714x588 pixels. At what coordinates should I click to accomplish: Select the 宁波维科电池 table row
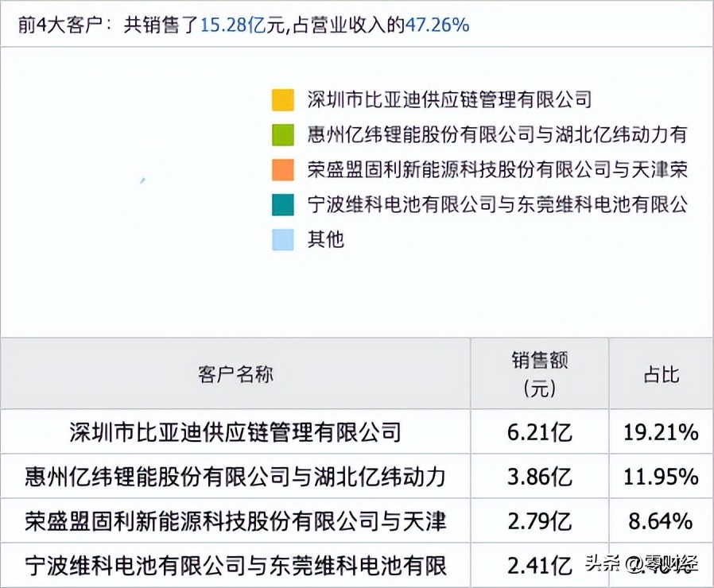[235, 563]
